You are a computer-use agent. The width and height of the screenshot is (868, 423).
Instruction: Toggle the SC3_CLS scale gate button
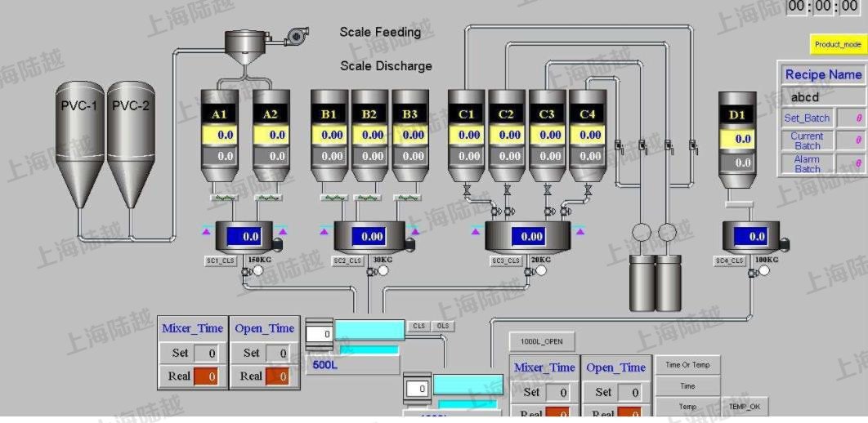tap(507, 261)
